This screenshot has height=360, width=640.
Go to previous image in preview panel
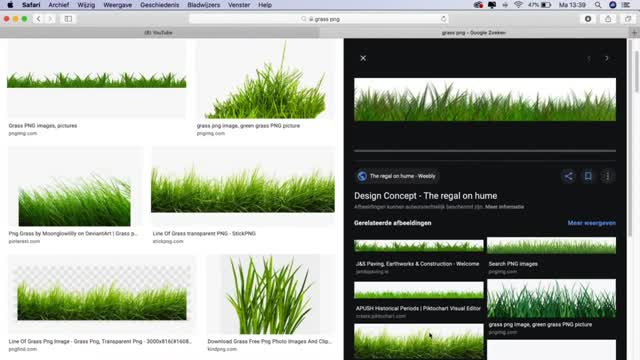click(589, 58)
